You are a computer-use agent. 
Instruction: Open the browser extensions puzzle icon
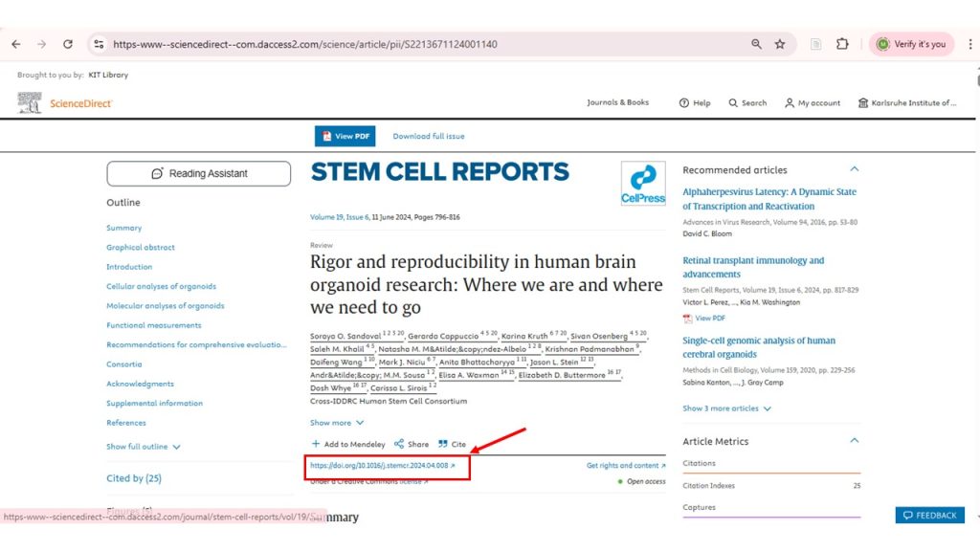(842, 44)
